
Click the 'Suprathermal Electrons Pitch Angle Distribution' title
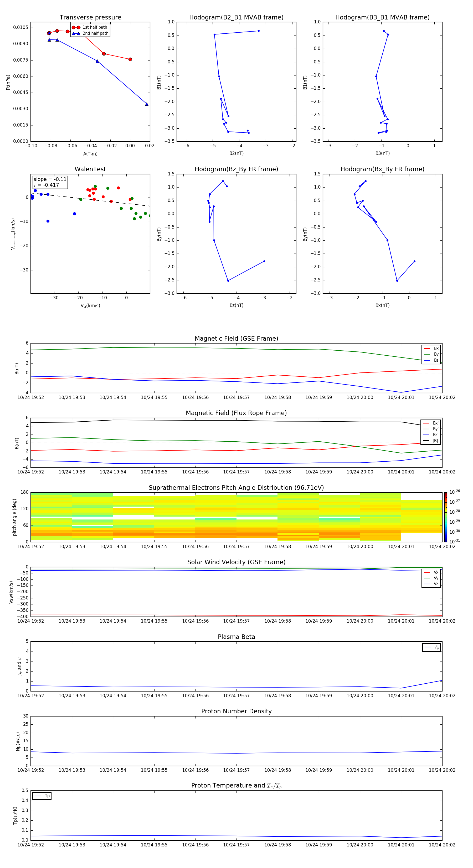236,488
